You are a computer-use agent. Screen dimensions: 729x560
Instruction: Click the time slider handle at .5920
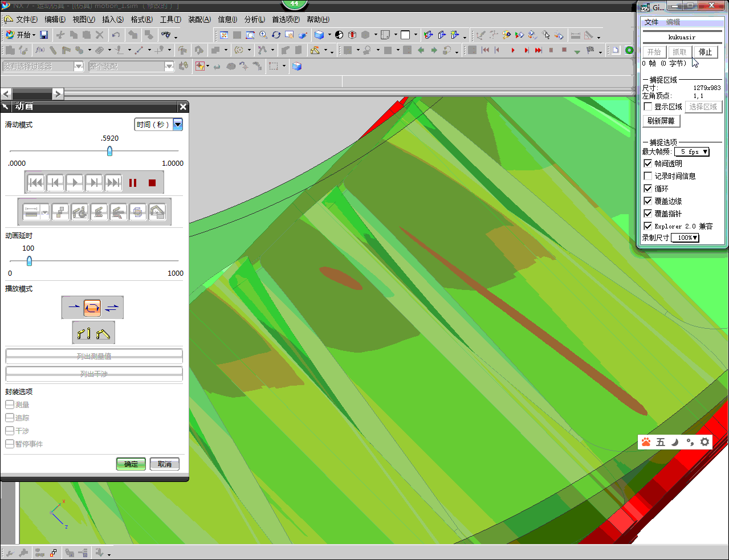(109, 151)
